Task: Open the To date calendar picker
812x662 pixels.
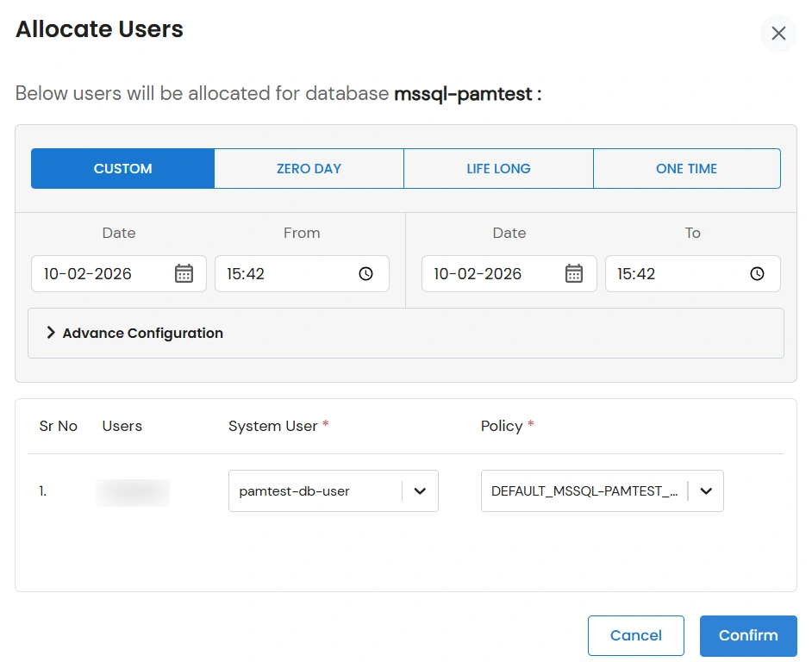Action: coord(575,273)
